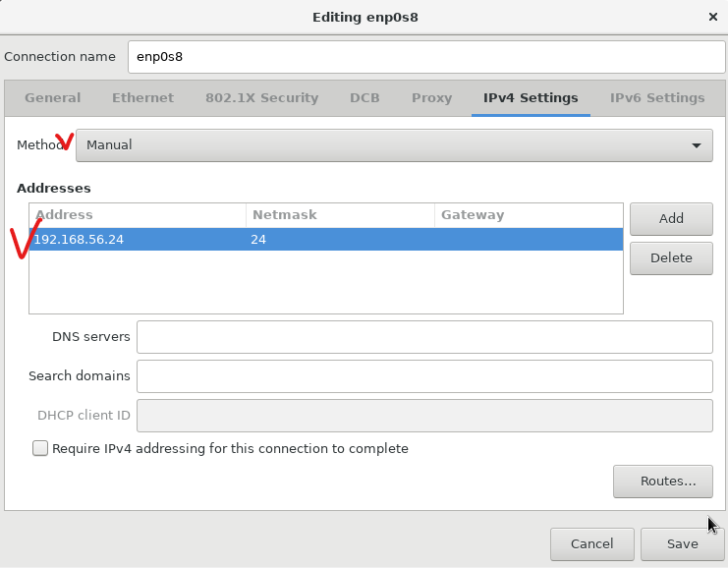The height and width of the screenshot is (568, 728).
Task: Click the Address column header
Action: point(138,215)
